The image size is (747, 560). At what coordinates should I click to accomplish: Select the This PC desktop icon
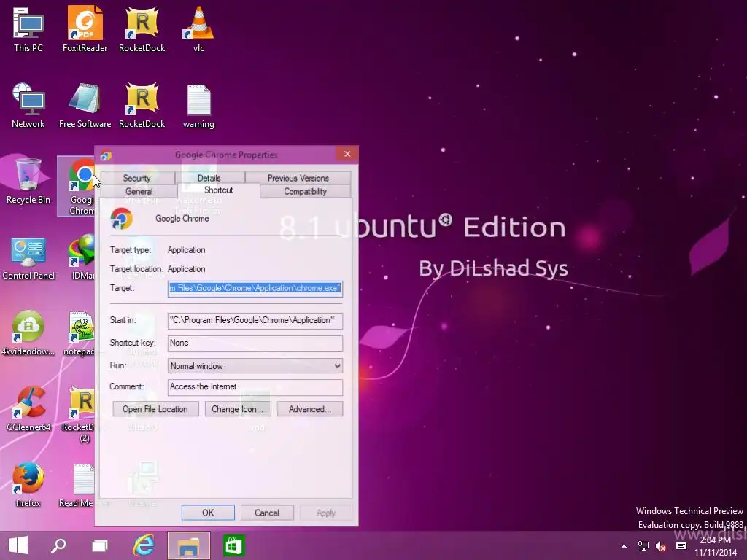click(x=28, y=28)
